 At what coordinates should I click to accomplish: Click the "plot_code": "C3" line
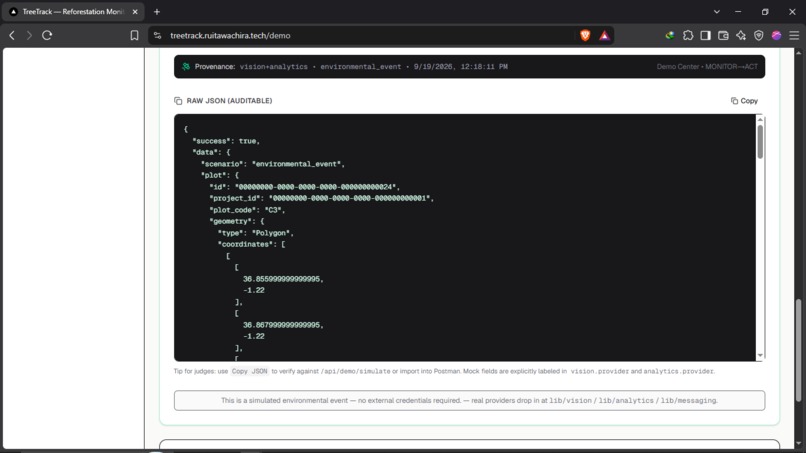(247, 210)
